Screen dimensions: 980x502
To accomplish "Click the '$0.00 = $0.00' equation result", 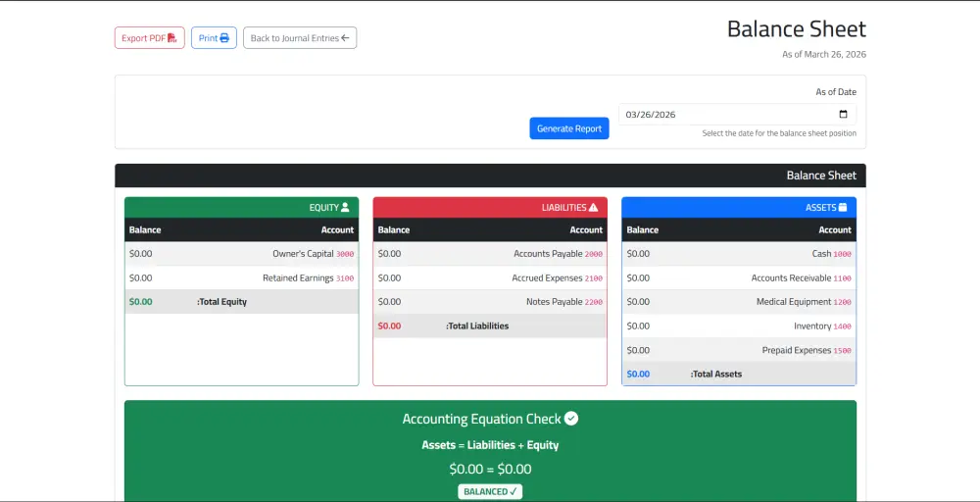I will [x=490, y=469].
